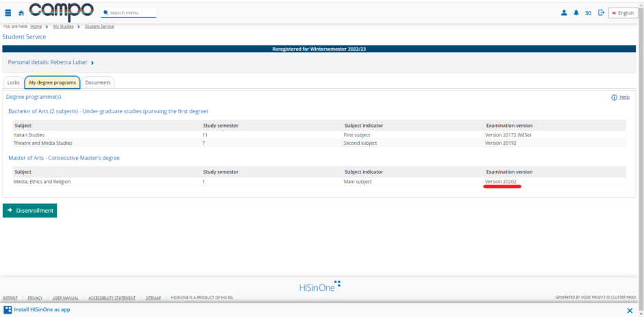This screenshot has height=317, width=644.
Task: Open the user profile icon
Action: point(564,13)
